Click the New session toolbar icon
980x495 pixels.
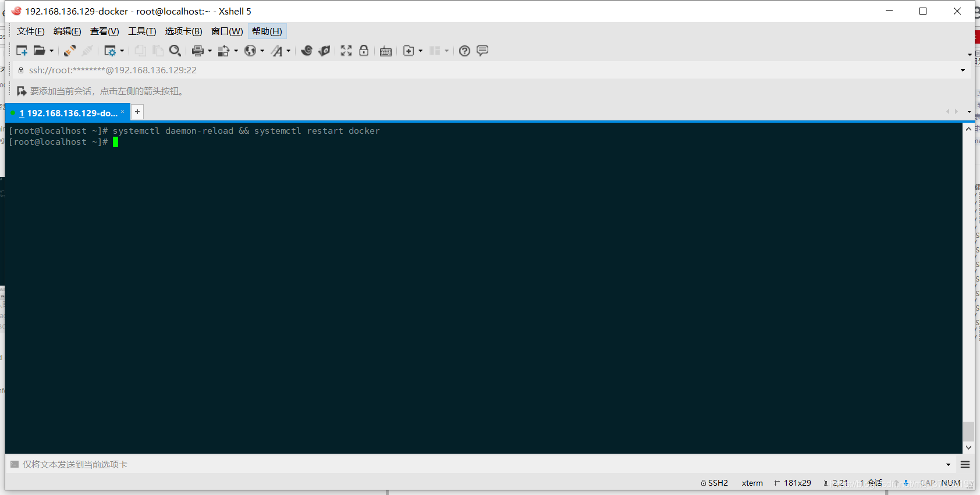click(x=22, y=51)
